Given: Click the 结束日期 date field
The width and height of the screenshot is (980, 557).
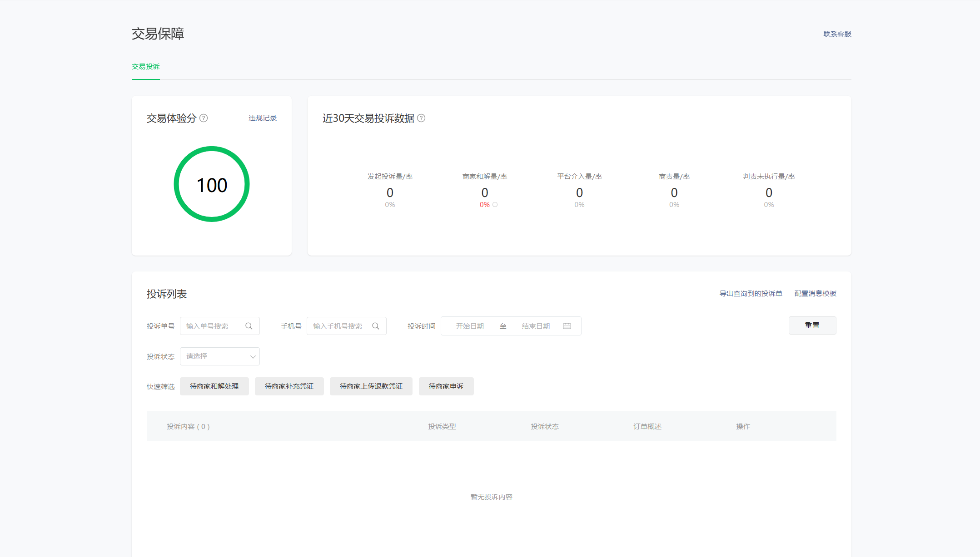Looking at the screenshot, I should click(x=536, y=326).
